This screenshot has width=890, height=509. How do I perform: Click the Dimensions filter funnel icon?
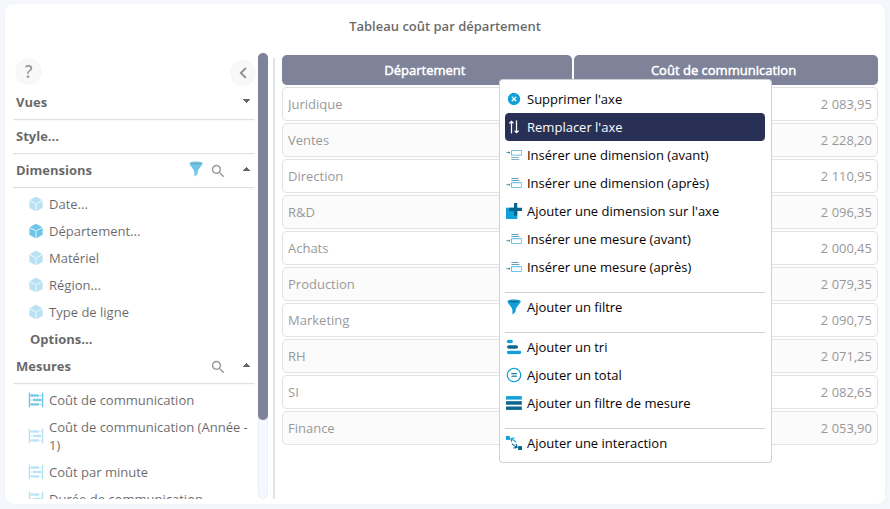click(196, 170)
